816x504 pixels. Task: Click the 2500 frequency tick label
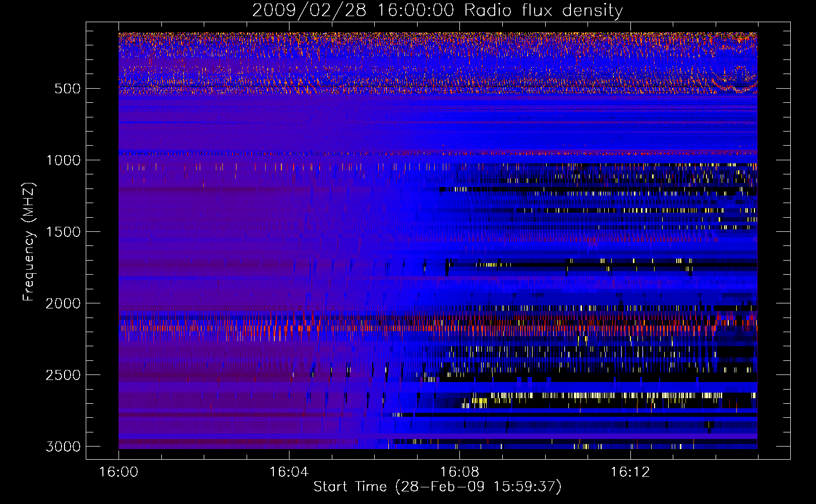[63, 375]
